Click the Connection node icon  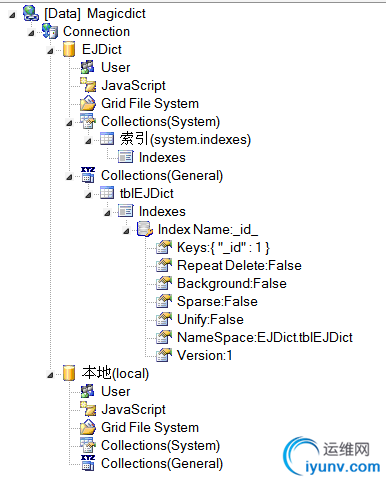point(50,31)
